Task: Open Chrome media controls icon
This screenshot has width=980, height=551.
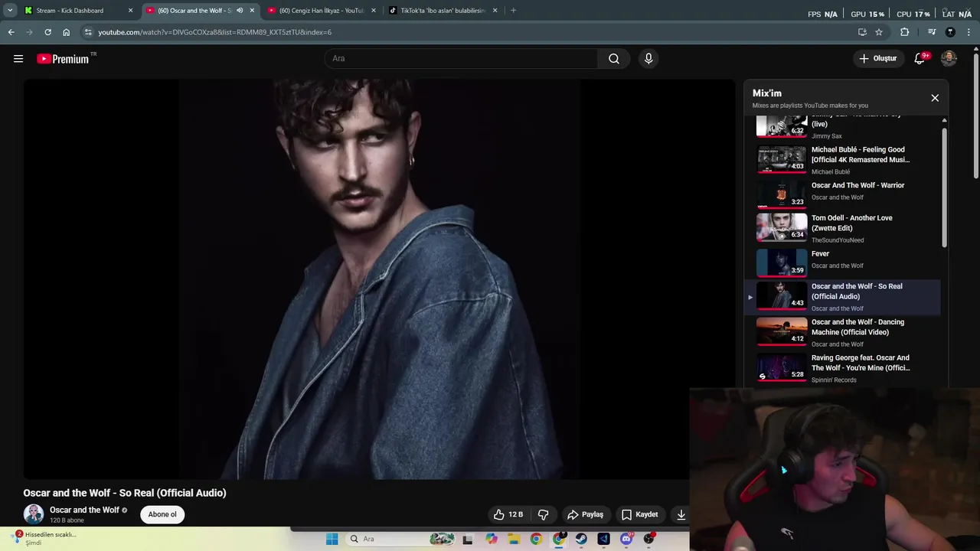Action: (932, 32)
